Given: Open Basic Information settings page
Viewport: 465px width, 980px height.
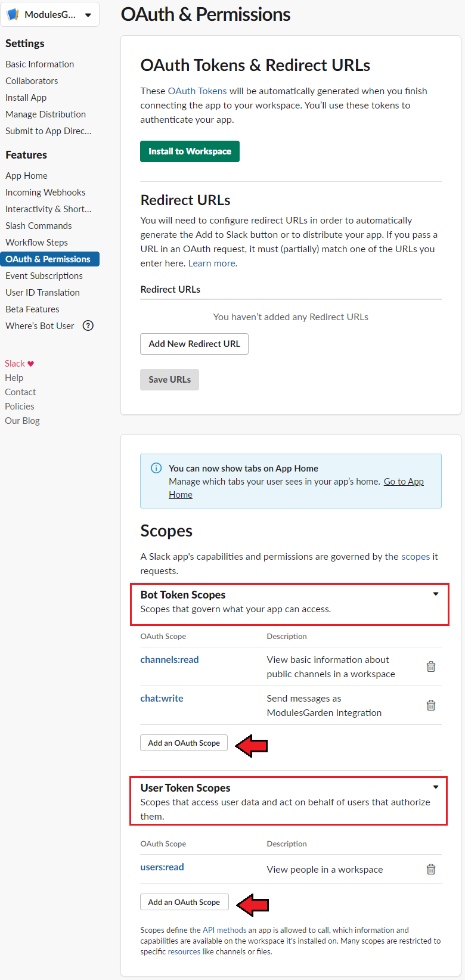Looking at the screenshot, I should (x=40, y=64).
